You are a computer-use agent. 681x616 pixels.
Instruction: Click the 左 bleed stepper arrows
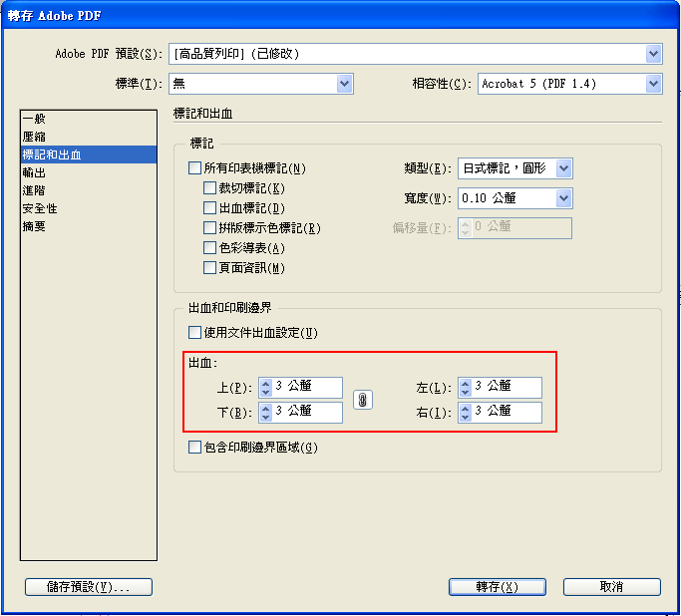(466, 388)
